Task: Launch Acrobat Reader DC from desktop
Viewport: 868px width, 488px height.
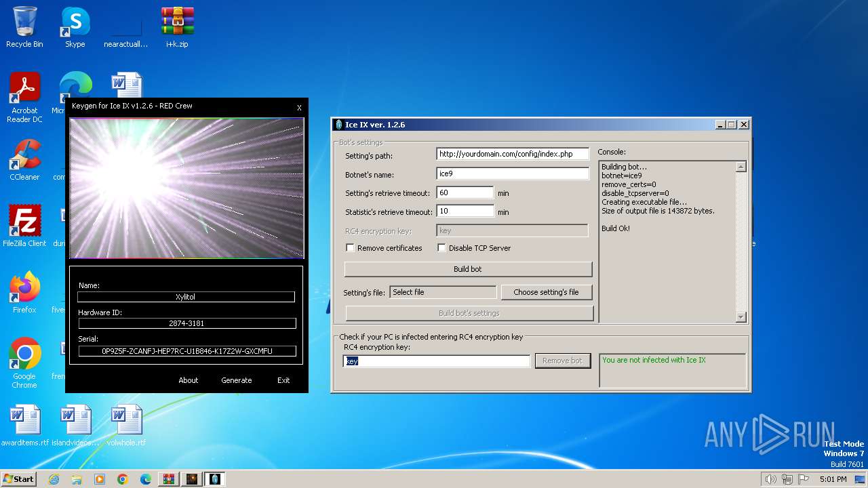Action: pos(24,98)
